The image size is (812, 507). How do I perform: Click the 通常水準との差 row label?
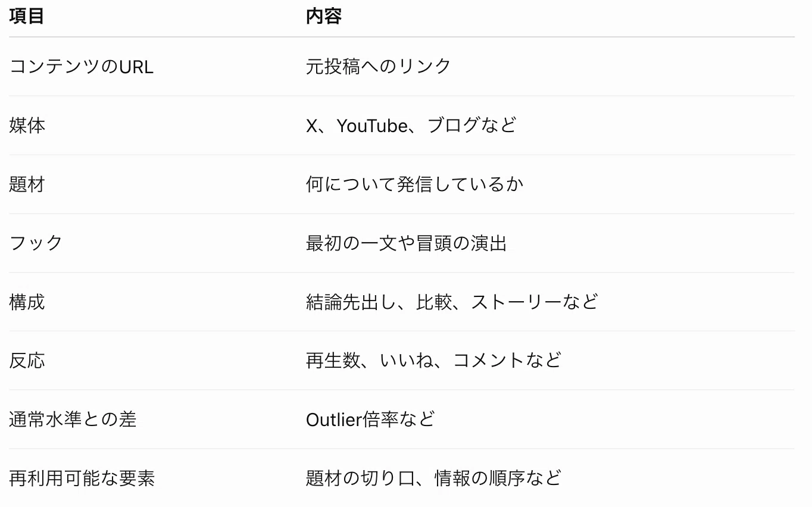tap(73, 419)
